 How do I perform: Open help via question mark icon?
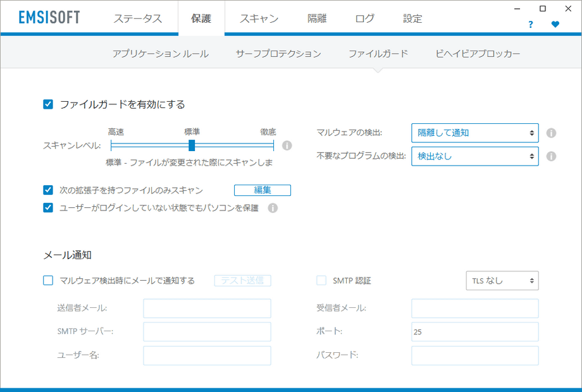tap(530, 25)
